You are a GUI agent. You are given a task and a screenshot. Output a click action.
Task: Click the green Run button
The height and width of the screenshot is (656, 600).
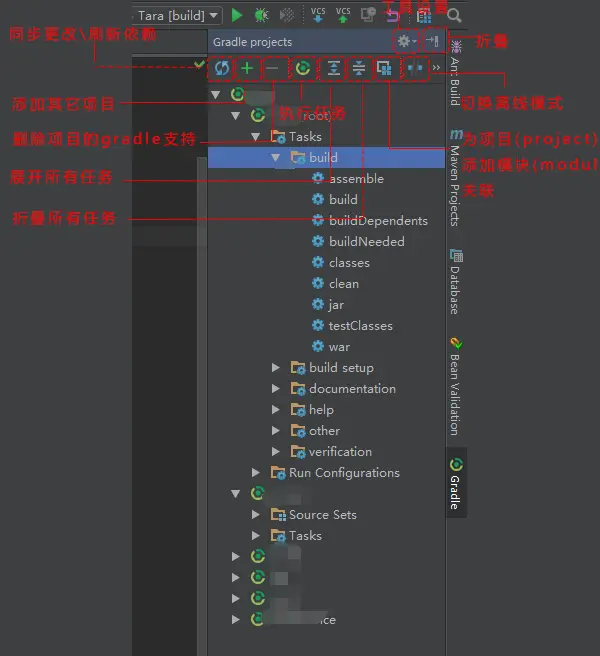point(237,15)
